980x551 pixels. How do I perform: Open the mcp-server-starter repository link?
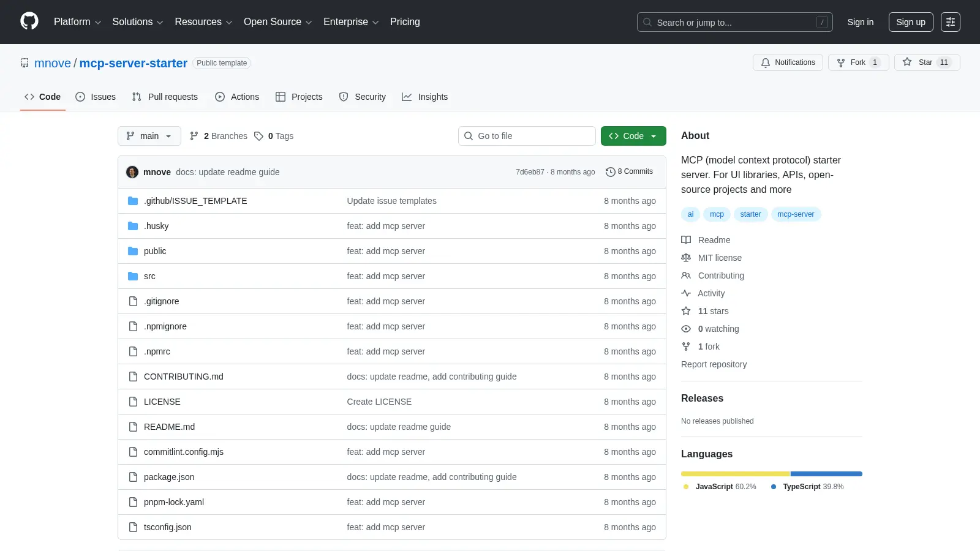[134, 63]
